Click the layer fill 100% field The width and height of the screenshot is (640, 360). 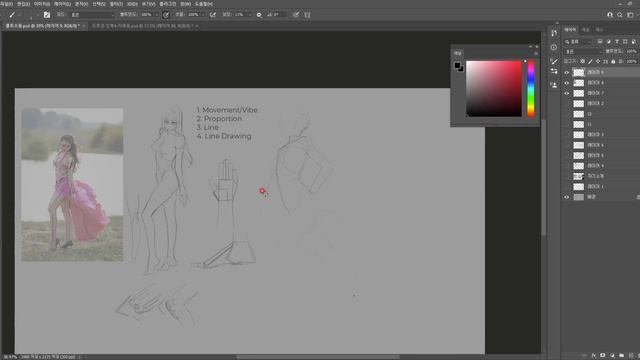point(631,61)
